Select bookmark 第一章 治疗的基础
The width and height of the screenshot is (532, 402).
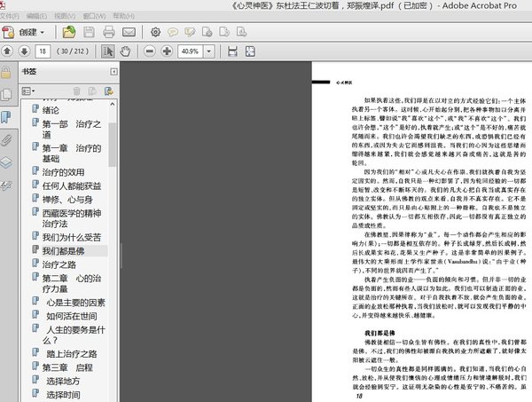click(72, 154)
